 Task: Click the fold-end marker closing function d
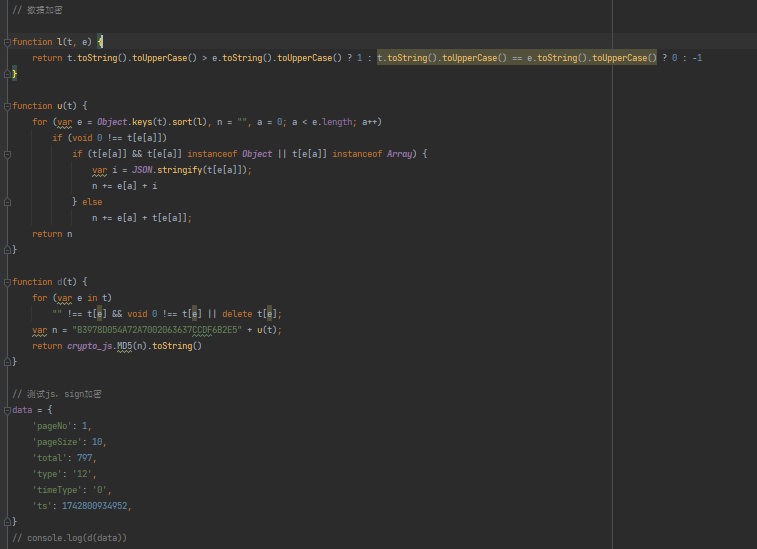pos(7,362)
